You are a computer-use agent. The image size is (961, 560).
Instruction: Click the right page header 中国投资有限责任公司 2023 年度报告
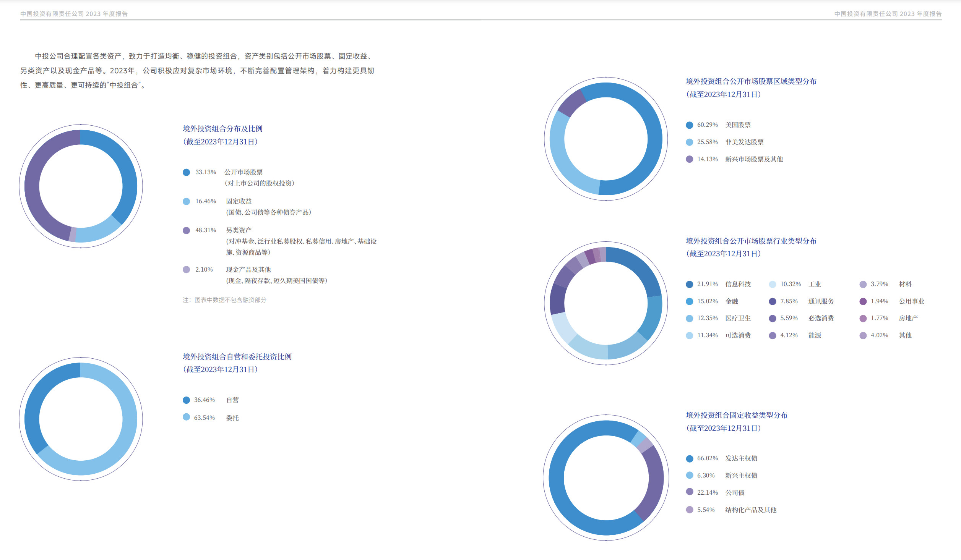[888, 14]
